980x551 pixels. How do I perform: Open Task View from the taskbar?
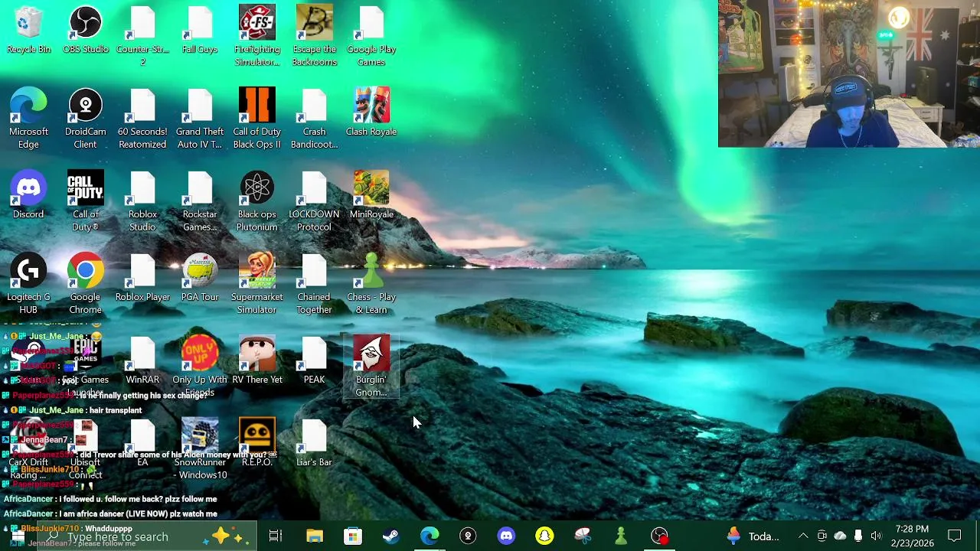pos(276,536)
